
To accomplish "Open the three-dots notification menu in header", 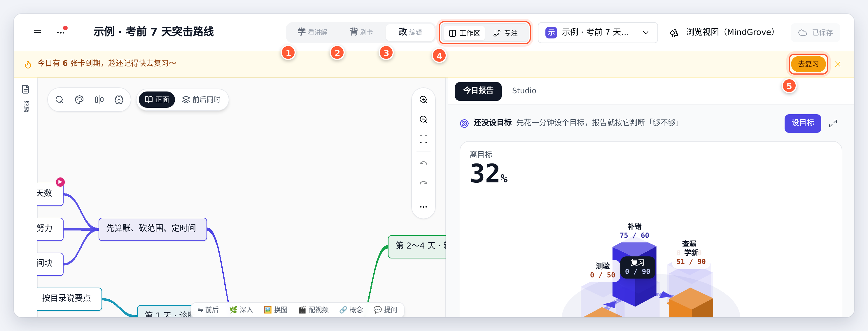I will click(x=61, y=32).
